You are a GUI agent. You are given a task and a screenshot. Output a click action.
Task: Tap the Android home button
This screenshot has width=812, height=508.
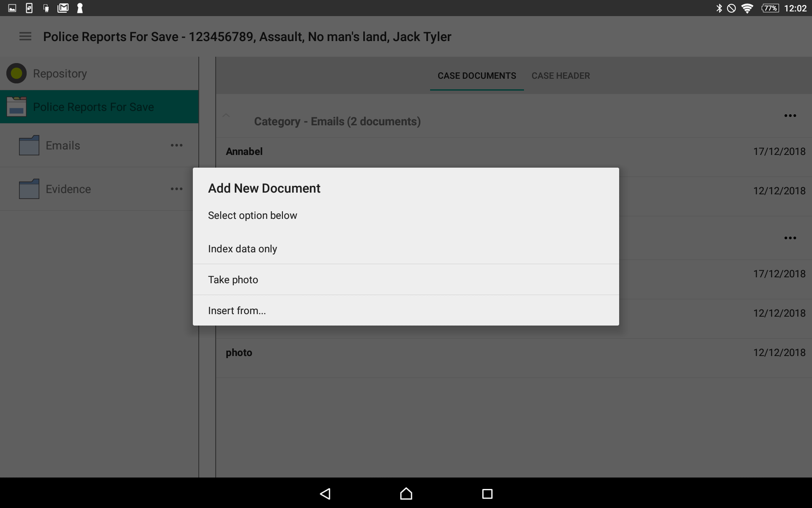(x=406, y=494)
